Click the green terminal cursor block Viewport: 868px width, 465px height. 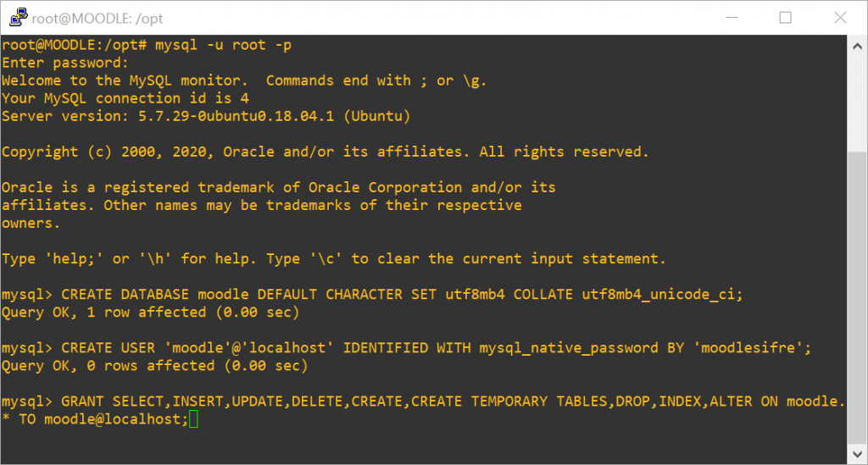193,419
